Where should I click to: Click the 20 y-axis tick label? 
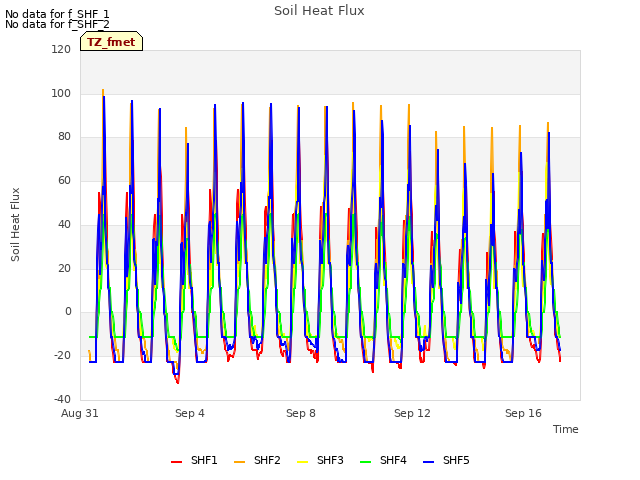[64, 269]
